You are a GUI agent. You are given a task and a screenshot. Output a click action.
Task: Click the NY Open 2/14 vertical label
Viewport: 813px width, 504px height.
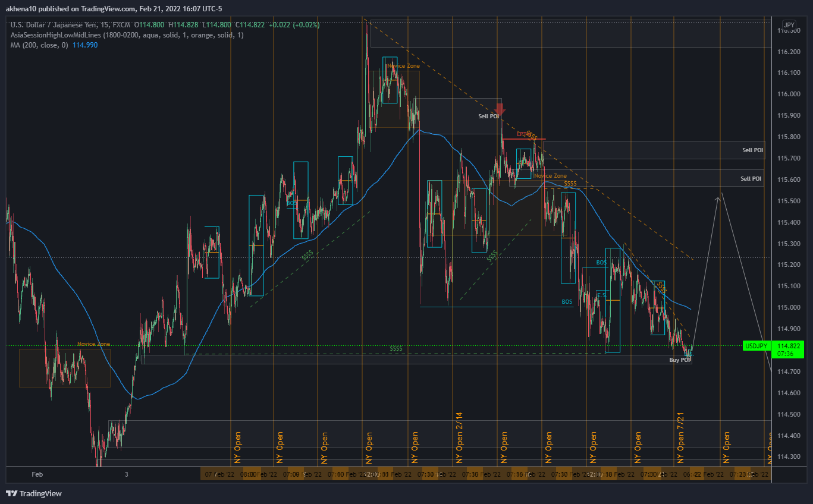tap(459, 437)
